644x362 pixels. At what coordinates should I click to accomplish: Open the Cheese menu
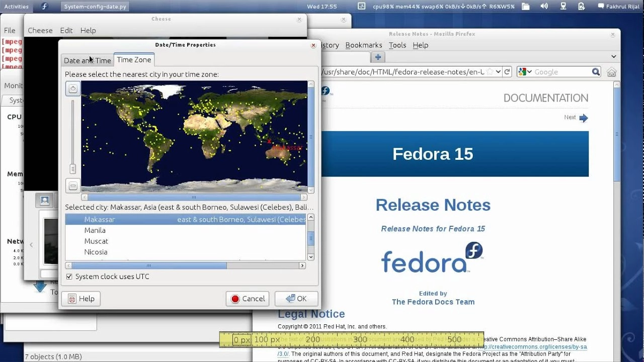click(x=40, y=30)
